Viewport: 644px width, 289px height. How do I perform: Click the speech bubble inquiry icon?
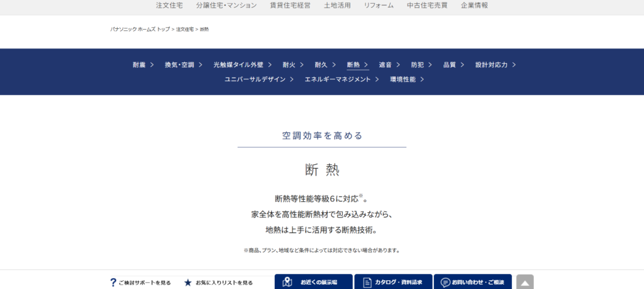click(445, 283)
